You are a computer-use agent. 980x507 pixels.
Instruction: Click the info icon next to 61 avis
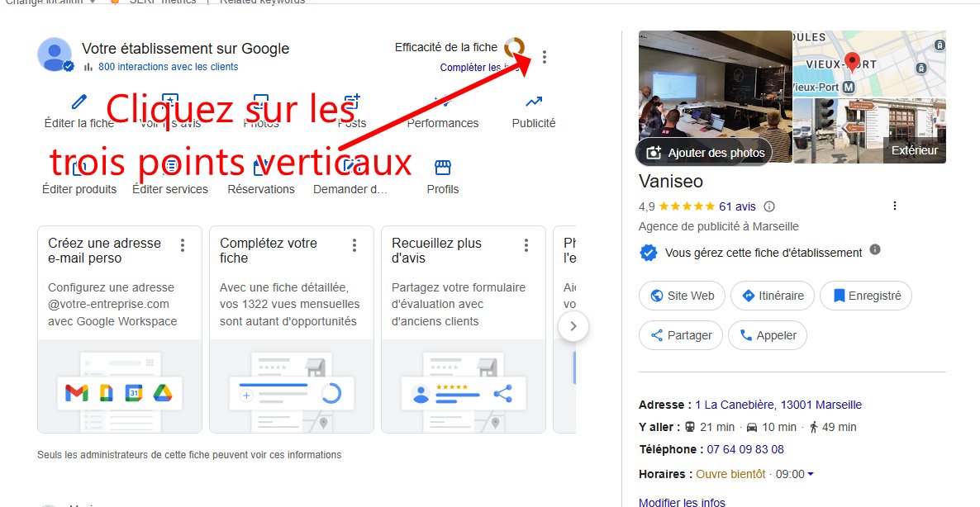(x=769, y=206)
